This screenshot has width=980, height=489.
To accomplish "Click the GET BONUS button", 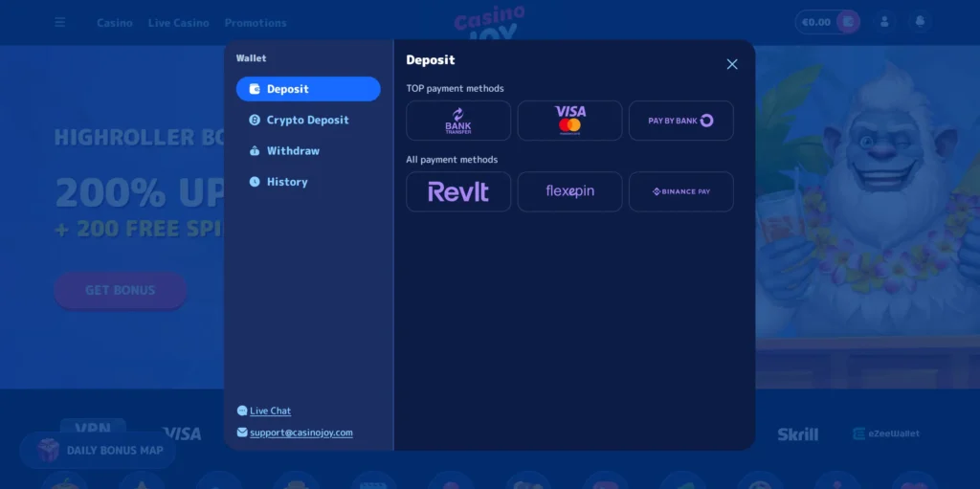I will pos(120,290).
